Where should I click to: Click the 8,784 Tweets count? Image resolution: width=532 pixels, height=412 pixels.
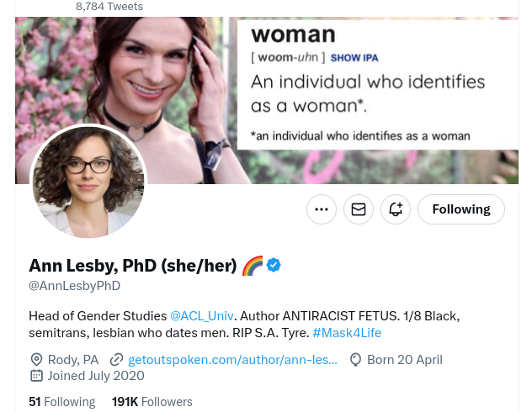[x=109, y=7]
